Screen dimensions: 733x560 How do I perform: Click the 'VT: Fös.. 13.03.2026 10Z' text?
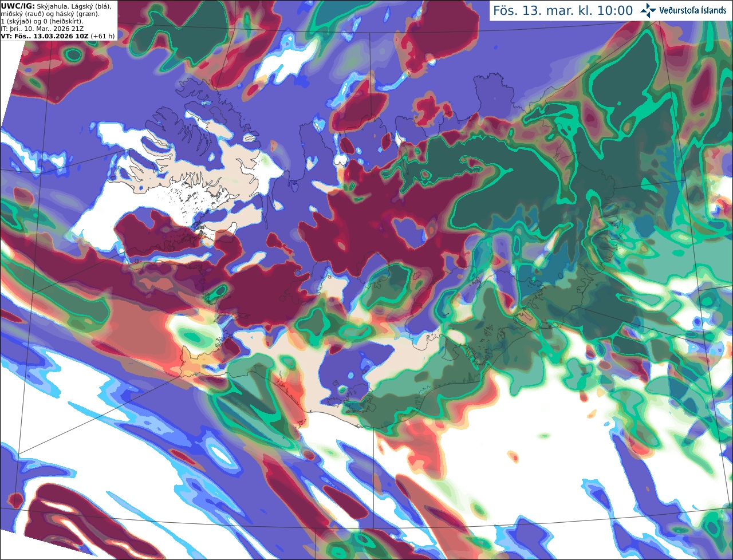point(45,36)
